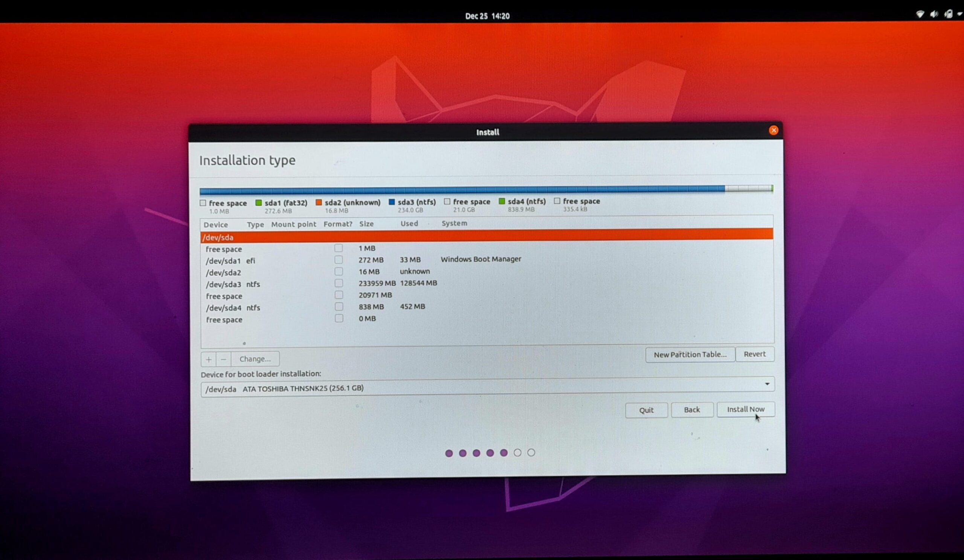Close the Install window
Image resolution: width=964 pixels, height=560 pixels.
point(773,130)
